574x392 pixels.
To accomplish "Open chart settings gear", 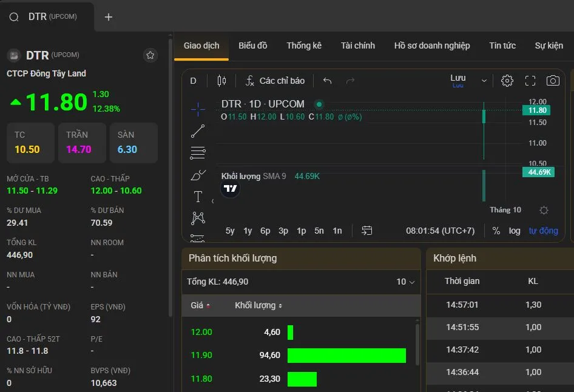I will click(x=507, y=81).
